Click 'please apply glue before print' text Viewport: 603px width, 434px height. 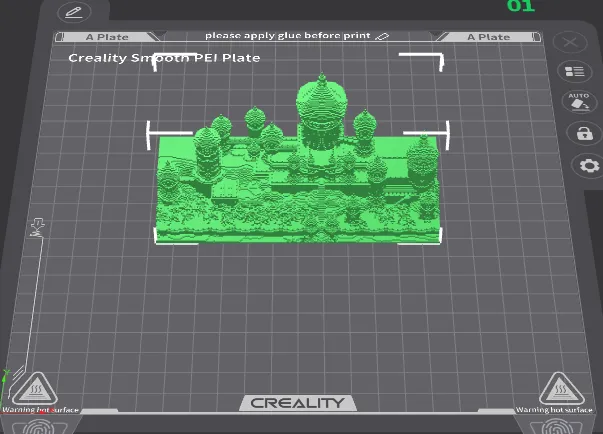click(x=288, y=36)
